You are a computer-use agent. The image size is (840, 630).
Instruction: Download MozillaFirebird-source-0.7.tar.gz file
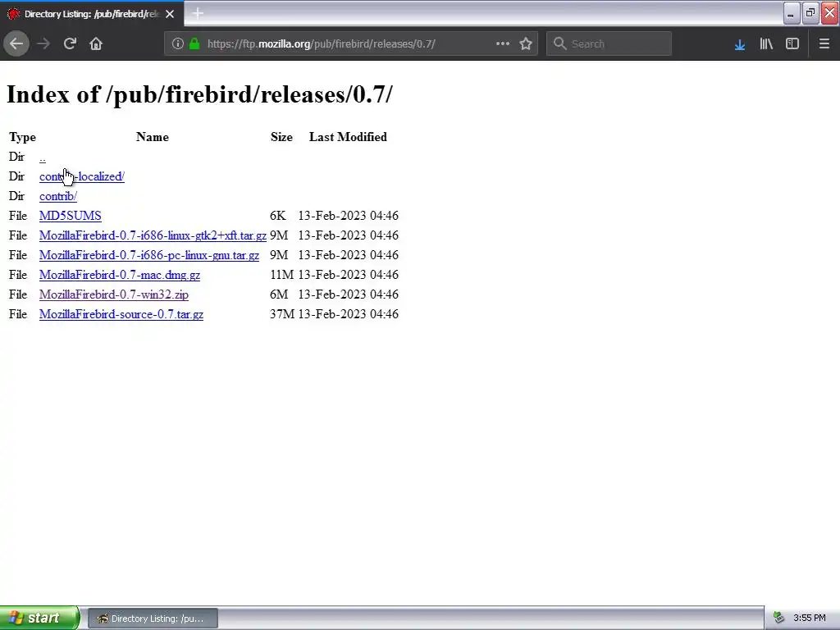(121, 314)
